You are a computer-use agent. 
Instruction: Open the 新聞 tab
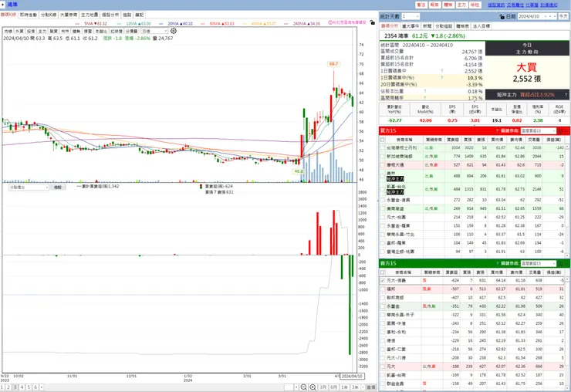click(427, 26)
